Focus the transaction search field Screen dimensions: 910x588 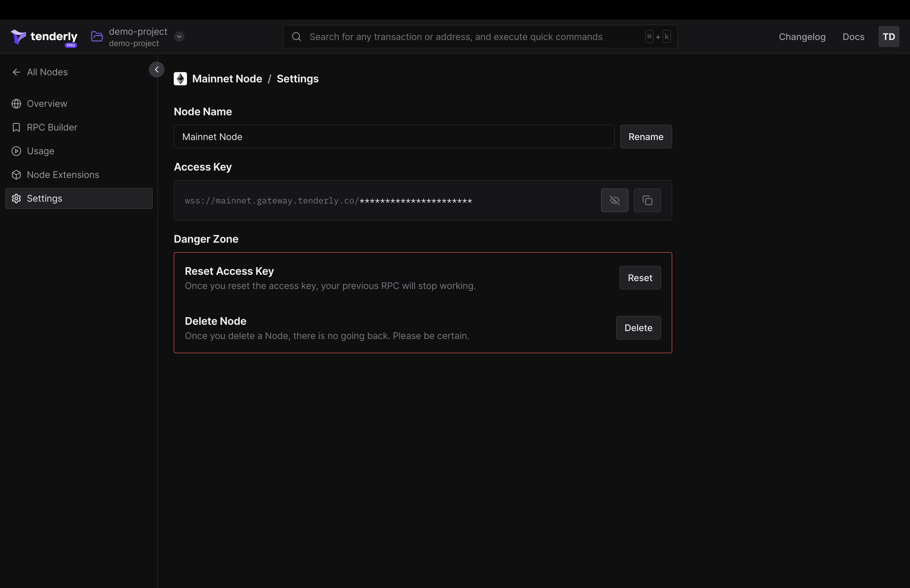[x=480, y=37]
